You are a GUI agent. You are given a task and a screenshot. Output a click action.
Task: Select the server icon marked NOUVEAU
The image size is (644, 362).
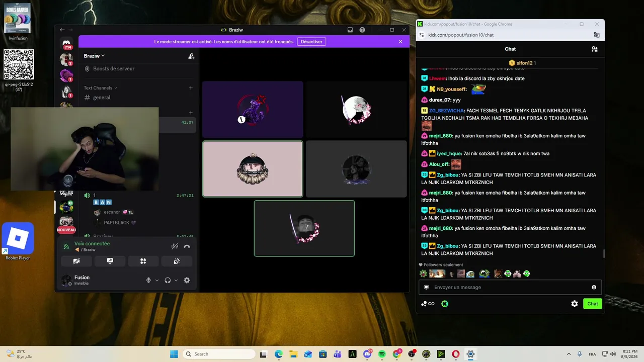(x=66, y=224)
